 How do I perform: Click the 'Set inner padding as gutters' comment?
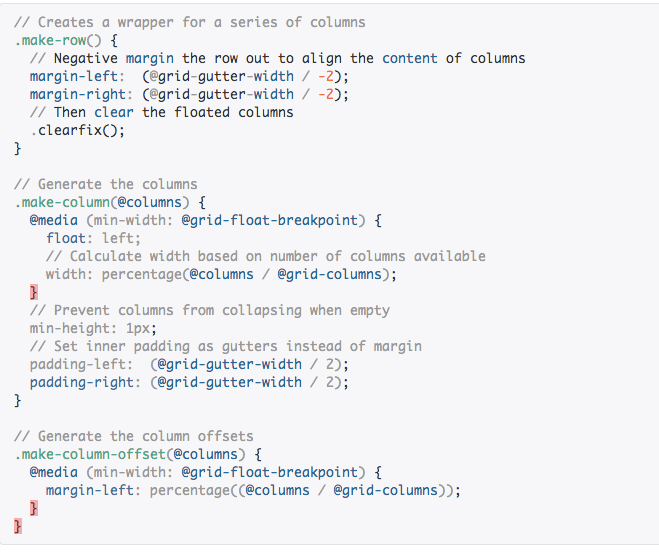click(x=226, y=346)
